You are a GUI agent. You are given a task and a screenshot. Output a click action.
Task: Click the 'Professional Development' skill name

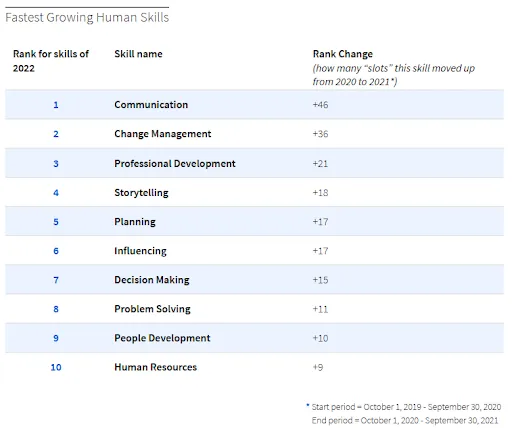(175, 164)
